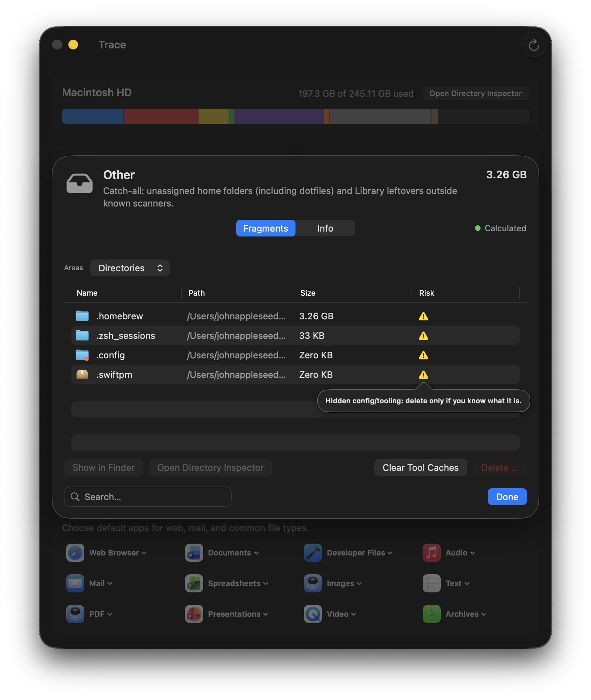Image resolution: width=591 pixels, height=700 pixels.
Task: Click the Excel Spreadsheets icon
Action: [x=193, y=583]
